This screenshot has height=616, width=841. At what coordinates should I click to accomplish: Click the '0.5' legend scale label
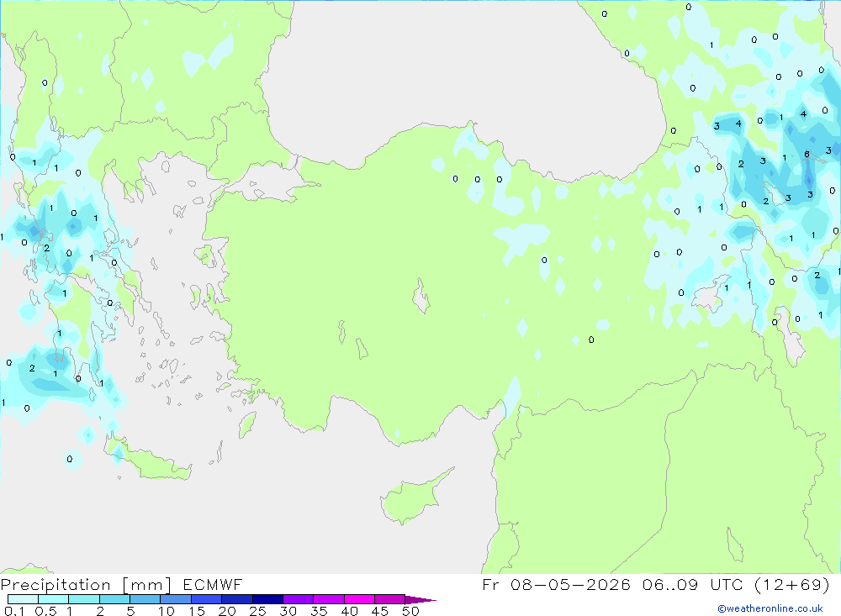45,611
